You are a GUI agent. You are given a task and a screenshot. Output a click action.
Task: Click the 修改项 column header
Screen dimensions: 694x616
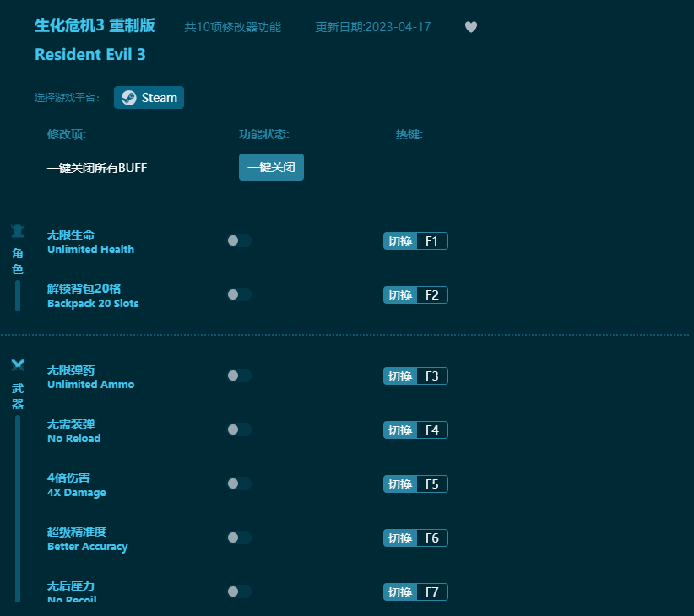pyautogui.click(x=67, y=134)
